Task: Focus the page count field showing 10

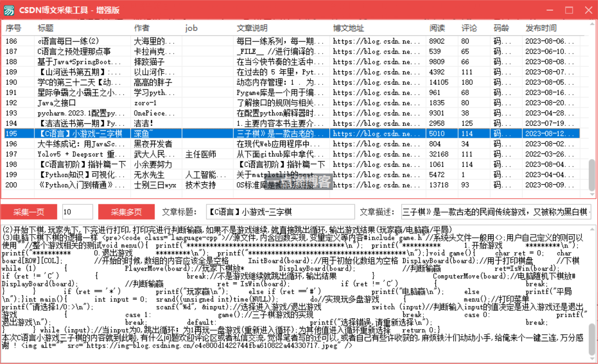Action: point(78,212)
